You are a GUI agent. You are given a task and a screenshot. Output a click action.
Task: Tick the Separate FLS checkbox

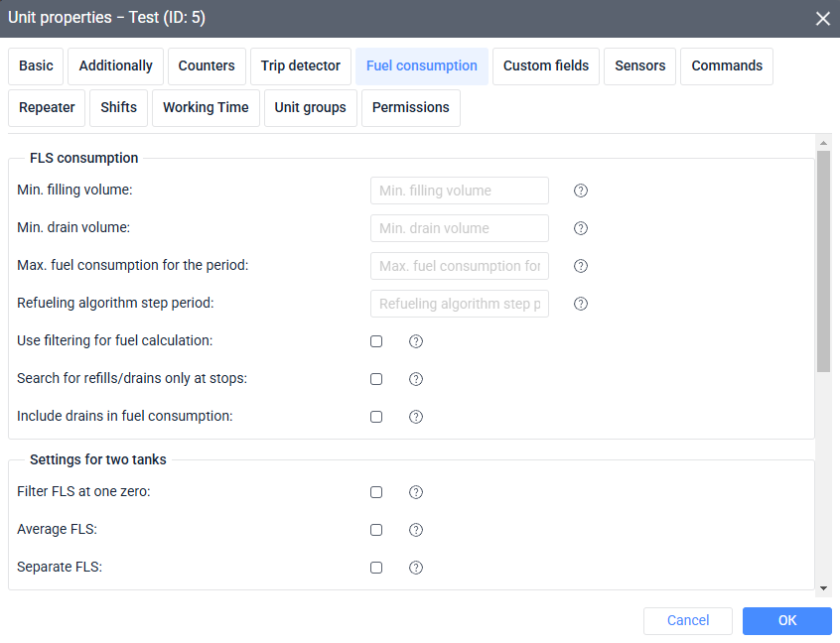(376, 568)
